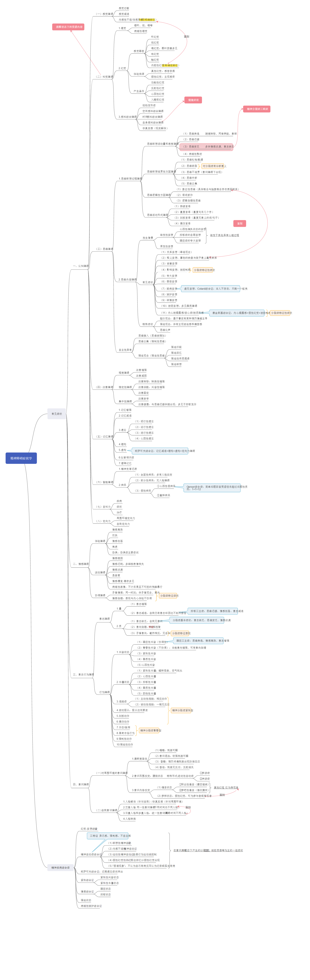Screen dimensions: 310x980
Task: Select the (一)感觉障碍 node
Action: click(104, 14)
